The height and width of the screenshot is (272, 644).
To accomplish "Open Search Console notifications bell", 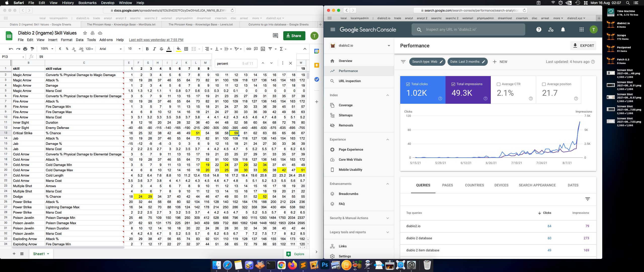I will [x=563, y=29].
